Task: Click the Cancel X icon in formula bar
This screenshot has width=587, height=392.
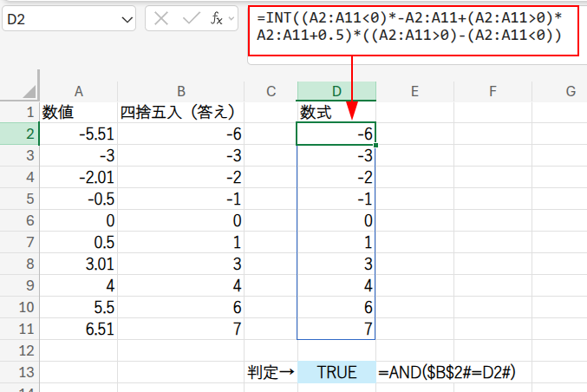Action: pos(161,19)
